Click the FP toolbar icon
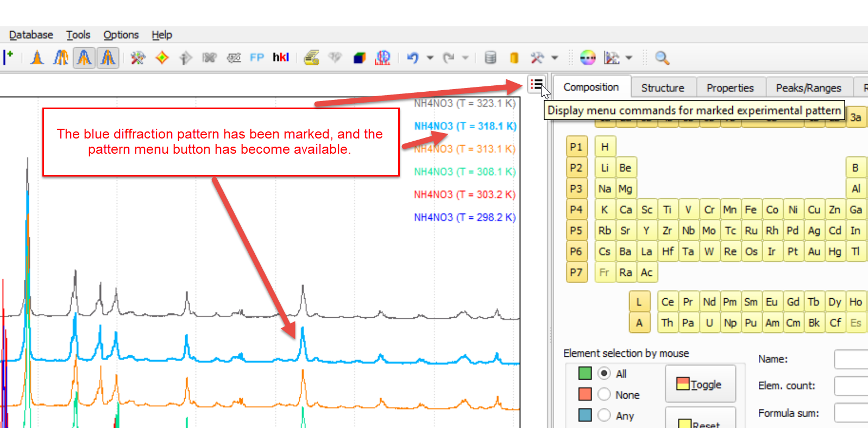The width and height of the screenshot is (868, 428). point(257,58)
